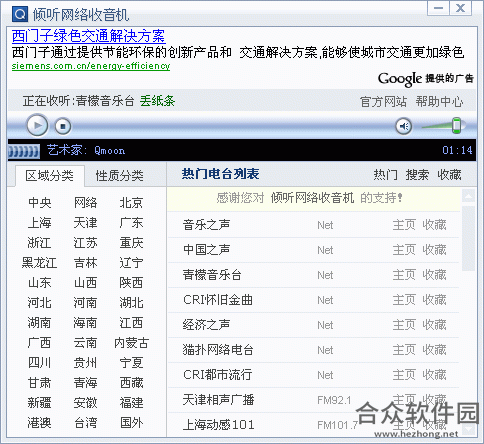Play station 中国之声

pos(206,250)
